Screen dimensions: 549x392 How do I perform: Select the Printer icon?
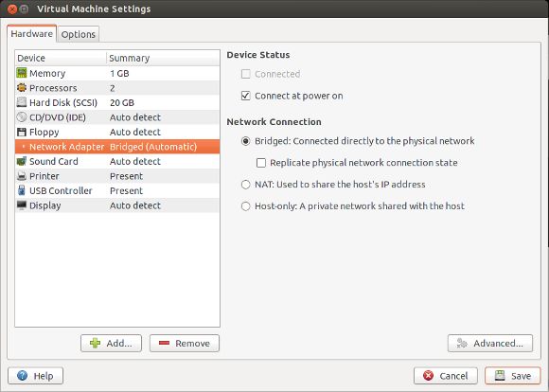click(x=22, y=176)
